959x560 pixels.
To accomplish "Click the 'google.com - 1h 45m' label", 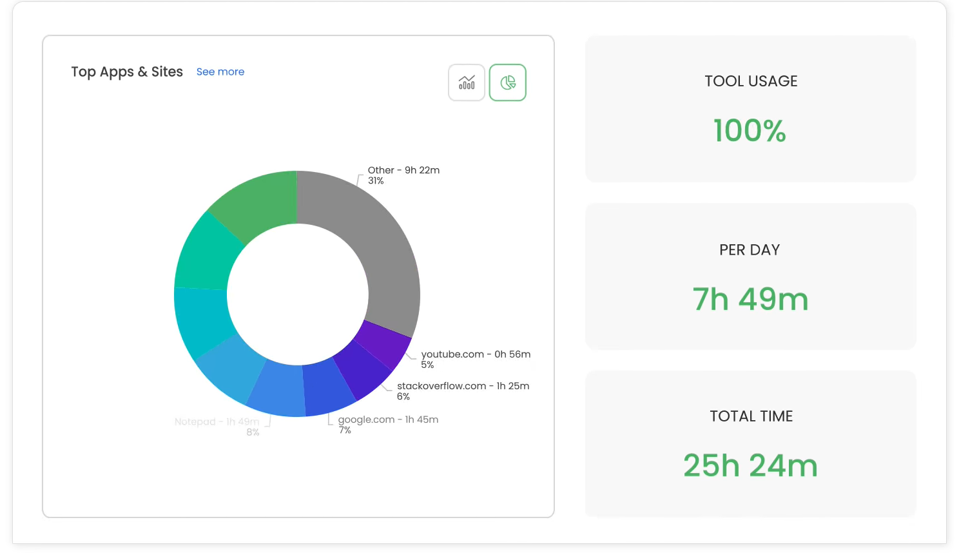I will [x=388, y=420].
